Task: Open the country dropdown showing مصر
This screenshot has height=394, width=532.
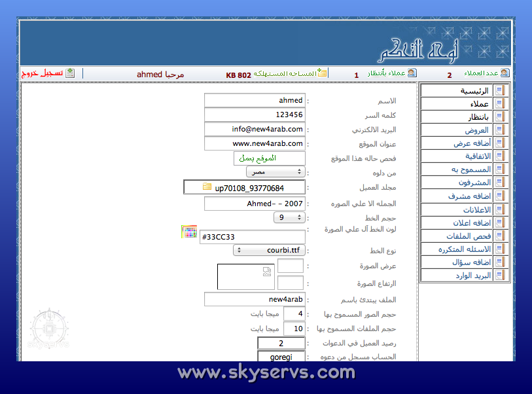Action: click(275, 171)
